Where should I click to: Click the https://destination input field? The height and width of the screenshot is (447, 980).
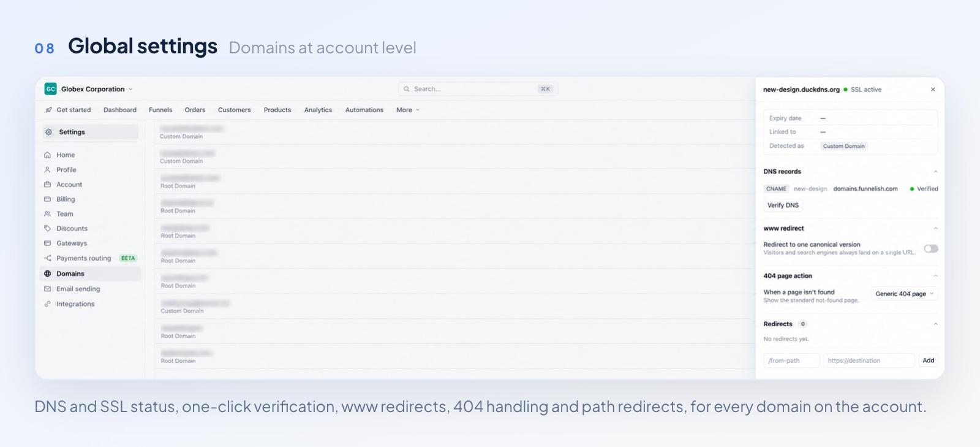tap(869, 361)
